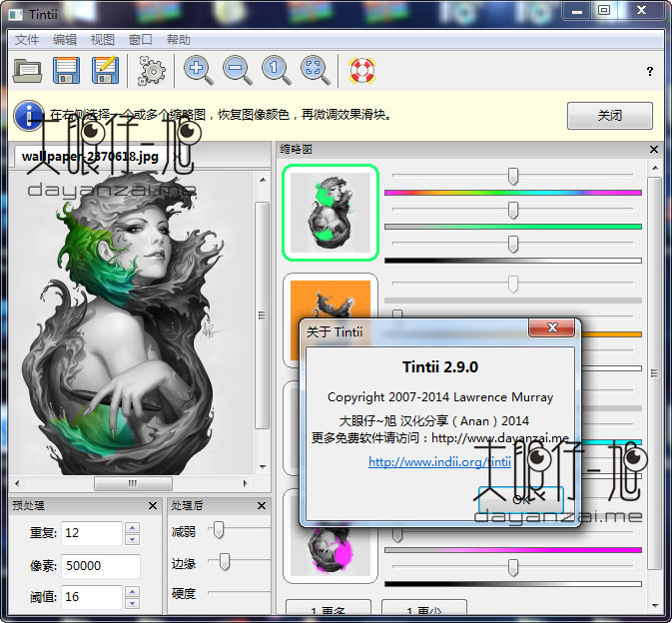Open the 窗口 menu

(140, 40)
